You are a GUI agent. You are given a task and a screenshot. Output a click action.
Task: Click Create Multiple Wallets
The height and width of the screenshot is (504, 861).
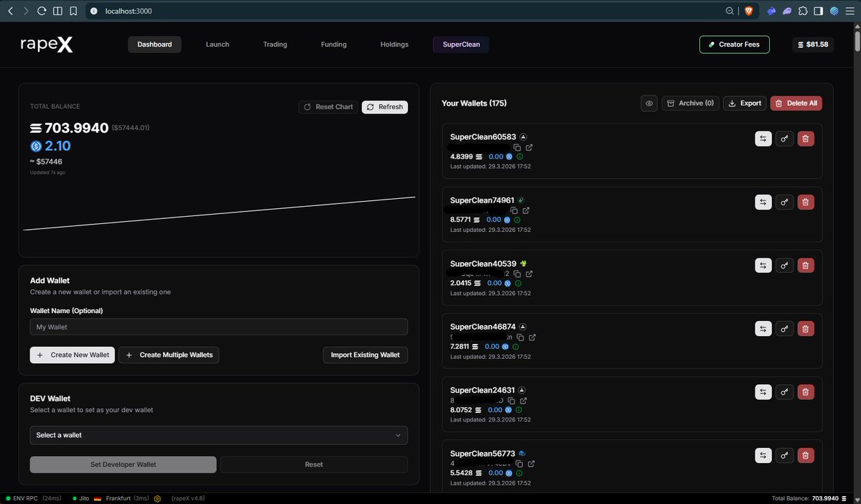click(169, 355)
